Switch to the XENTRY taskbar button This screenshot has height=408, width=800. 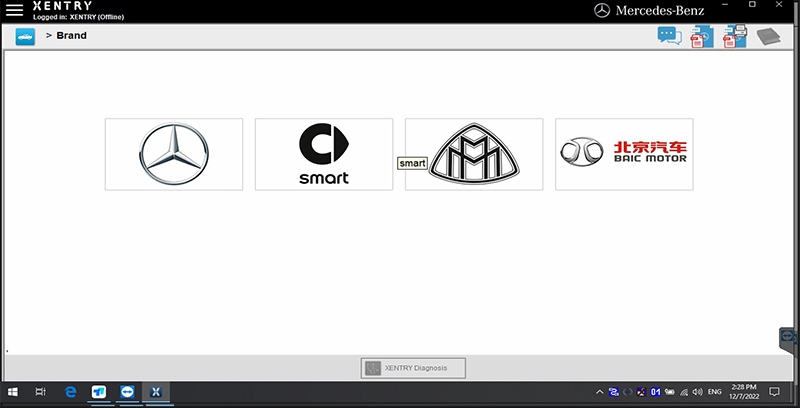pos(156,392)
